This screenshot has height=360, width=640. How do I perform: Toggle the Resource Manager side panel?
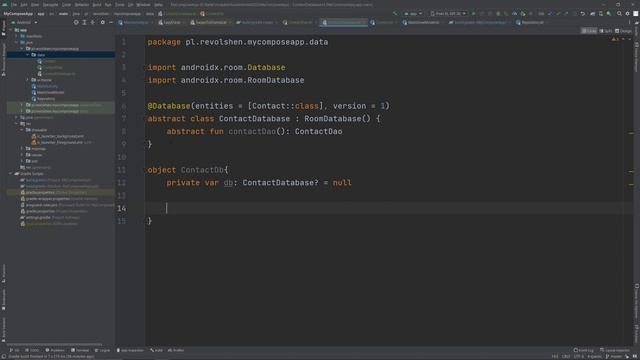[4, 60]
